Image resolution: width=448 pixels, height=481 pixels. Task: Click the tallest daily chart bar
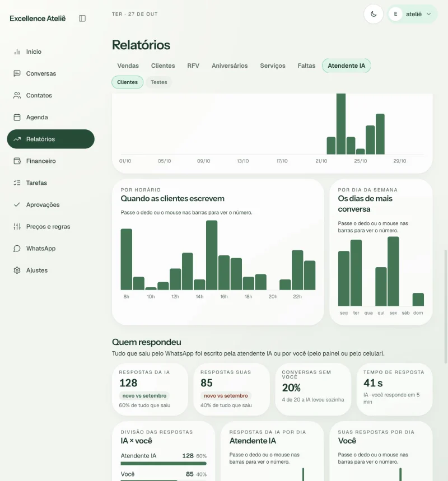(341, 124)
